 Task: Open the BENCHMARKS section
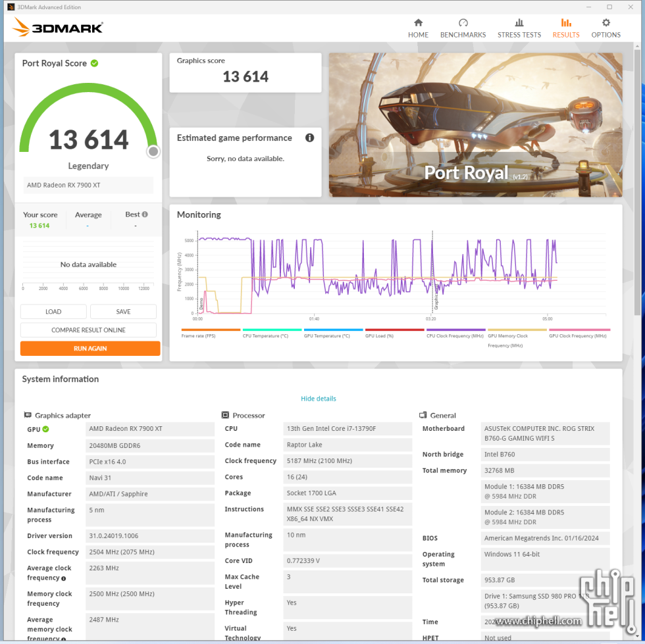point(463,28)
